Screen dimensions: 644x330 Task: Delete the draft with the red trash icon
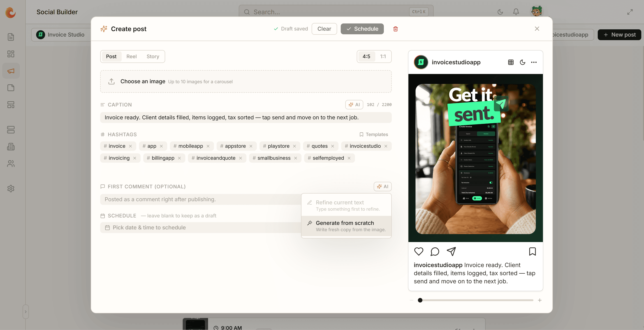(x=395, y=29)
